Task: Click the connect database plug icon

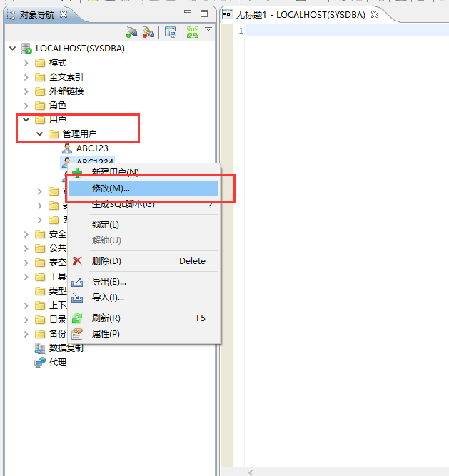Action: (132, 32)
